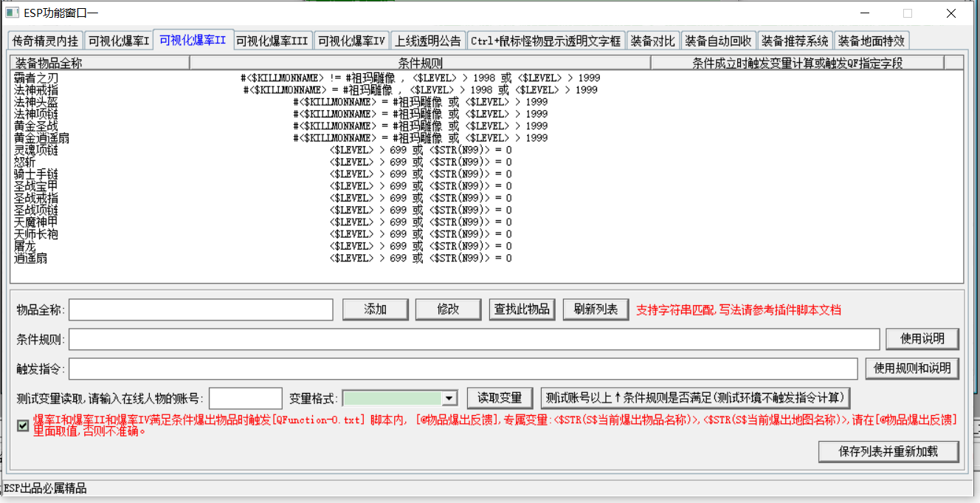This screenshot has height=503, width=980.
Task: Click the 修改 button
Action: point(448,309)
